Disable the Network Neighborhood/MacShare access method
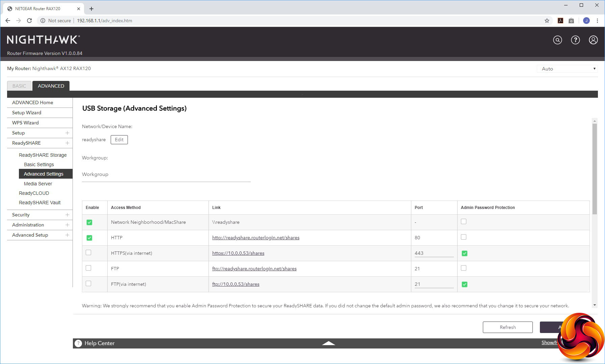This screenshot has width=605, height=364. [89, 222]
